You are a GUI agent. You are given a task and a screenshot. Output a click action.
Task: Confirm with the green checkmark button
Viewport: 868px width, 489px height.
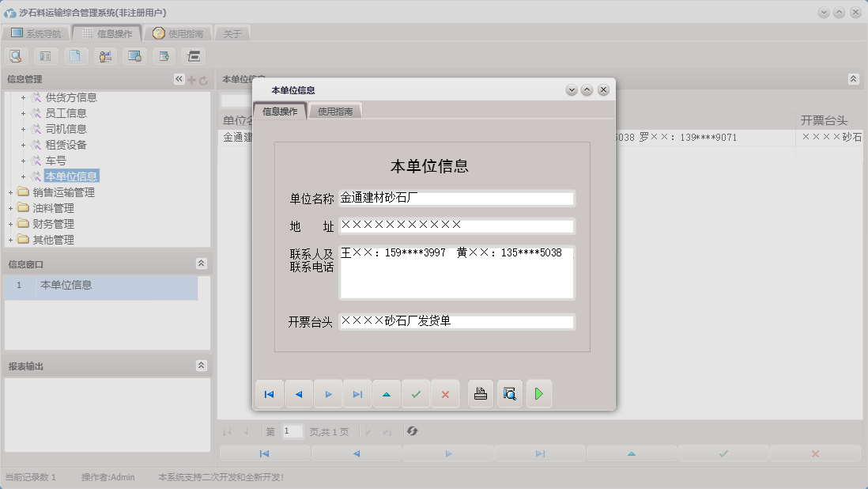point(416,393)
